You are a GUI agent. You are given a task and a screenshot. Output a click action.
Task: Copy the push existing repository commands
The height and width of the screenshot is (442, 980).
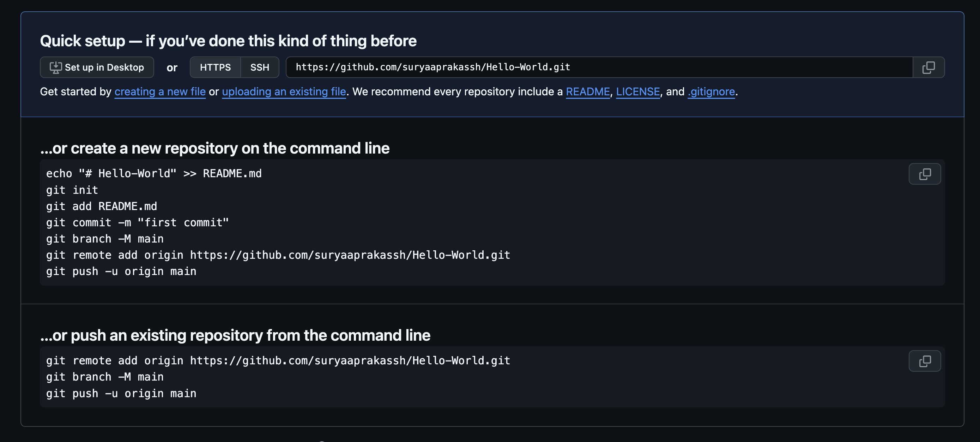pos(925,361)
